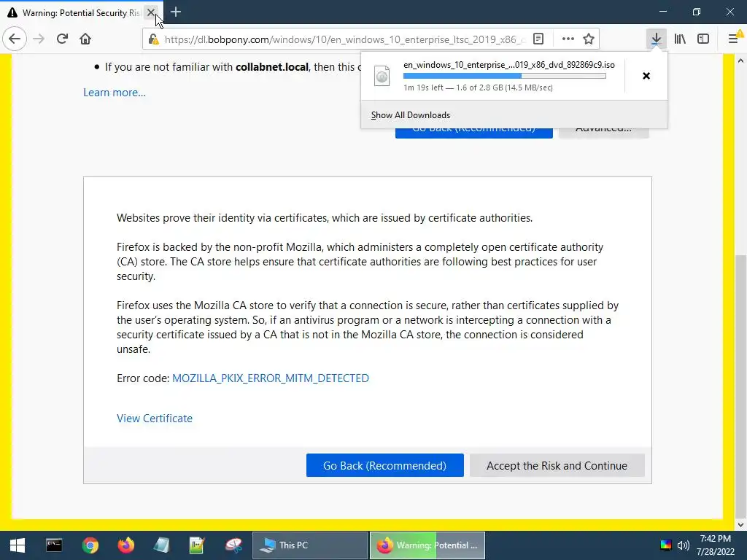Click Accept the Risk and Continue
This screenshot has height=560, width=747.
click(x=557, y=465)
